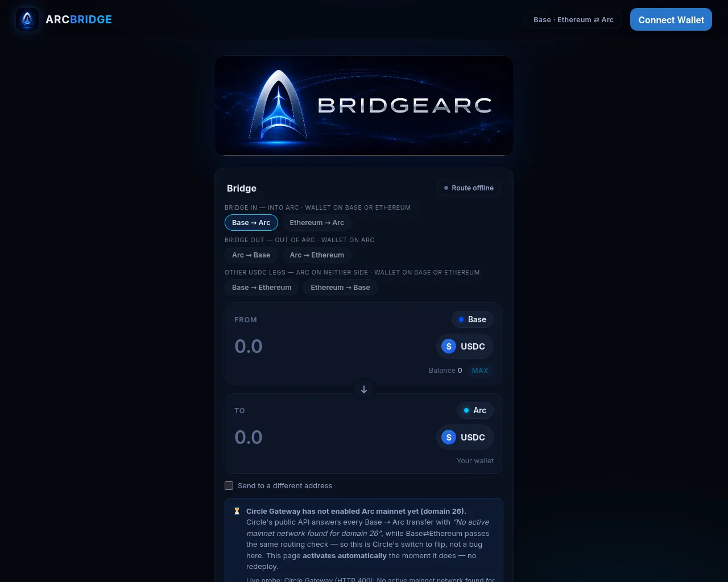Choose the Arc → Ethereum route
Screen dimensions: 728x582
(x=317, y=255)
